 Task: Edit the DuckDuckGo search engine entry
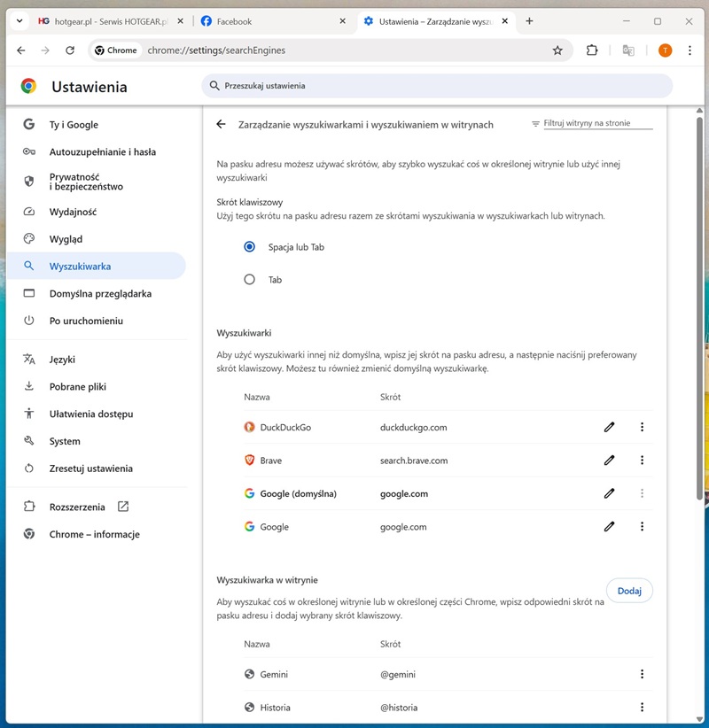609,427
